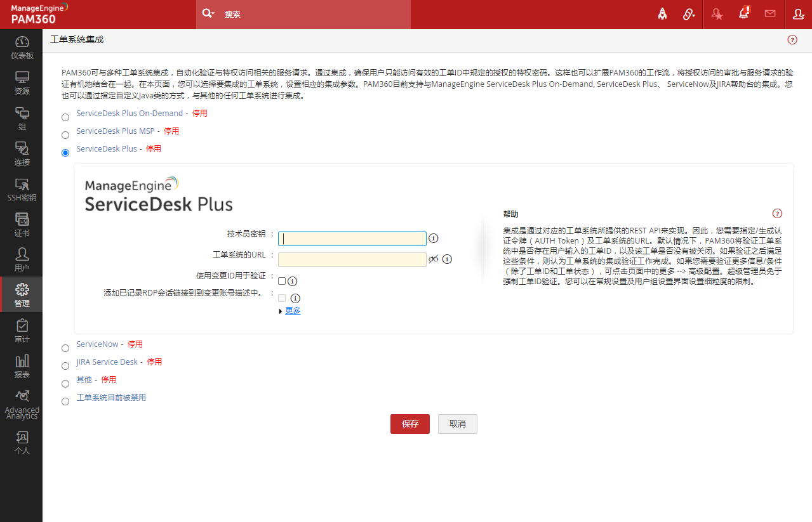
Task: Open the 仪表板 dashboard sidebar icon
Action: [x=22, y=48]
